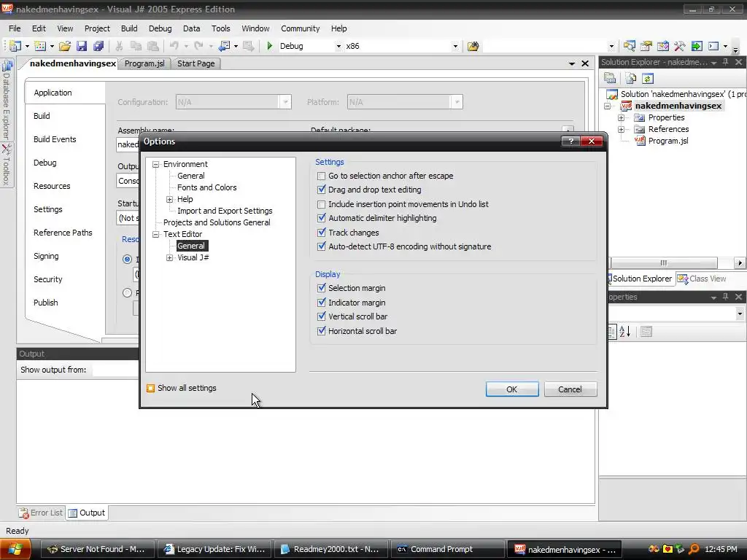Open the New Project icon's dropdown arrow
747x560 pixels.
[x=27, y=46]
